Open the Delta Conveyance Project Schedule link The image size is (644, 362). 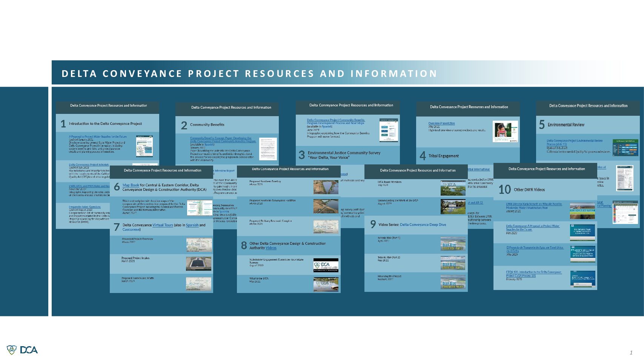point(89,165)
